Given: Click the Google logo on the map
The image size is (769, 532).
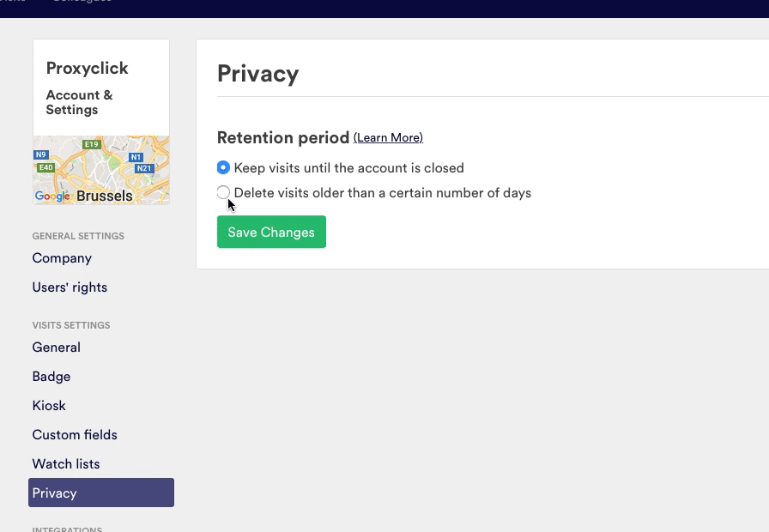Looking at the screenshot, I should [52, 196].
